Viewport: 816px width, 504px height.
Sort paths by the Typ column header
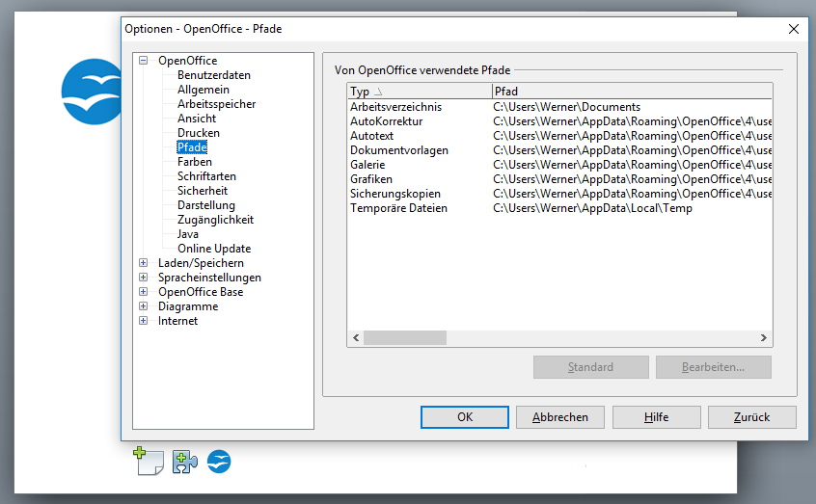(x=418, y=92)
